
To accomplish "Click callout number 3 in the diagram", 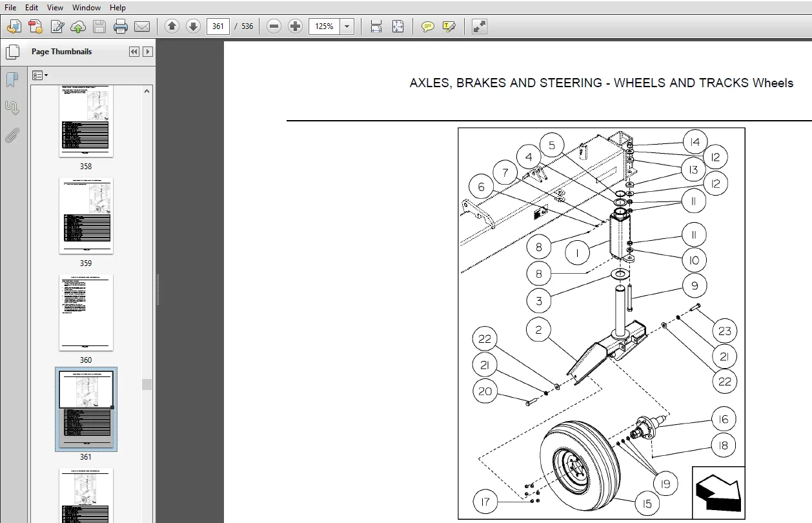I will (538, 300).
